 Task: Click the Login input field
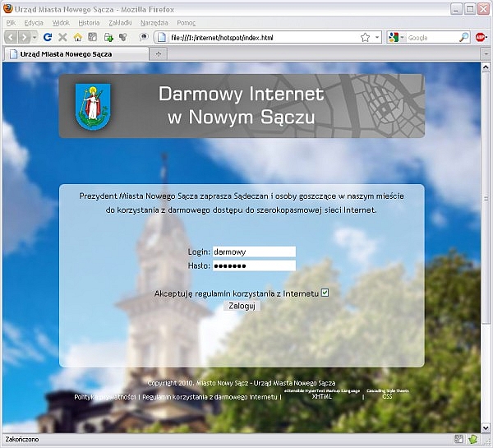(x=254, y=252)
